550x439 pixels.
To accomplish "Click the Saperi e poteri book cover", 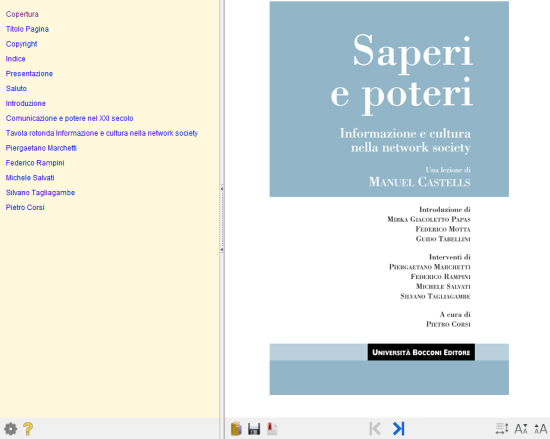I will pyautogui.click(x=389, y=198).
